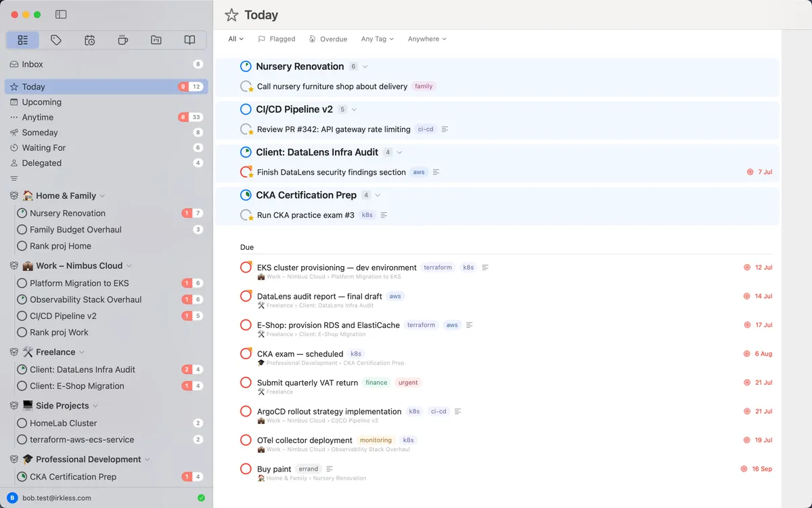
Task: Check off Buy paint task
Action: click(x=246, y=469)
